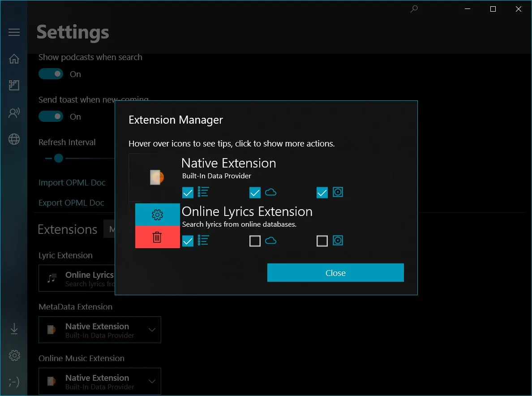
Task: Open the hamburger navigation menu
Action: click(x=14, y=32)
